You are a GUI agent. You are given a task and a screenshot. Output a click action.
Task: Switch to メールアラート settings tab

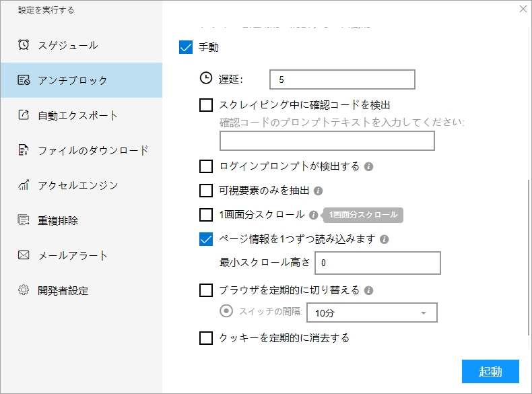coord(73,255)
